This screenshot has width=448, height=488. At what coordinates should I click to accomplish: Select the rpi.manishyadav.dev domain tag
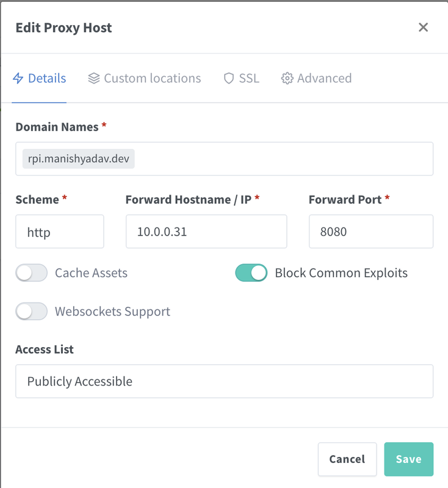point(79,159)
